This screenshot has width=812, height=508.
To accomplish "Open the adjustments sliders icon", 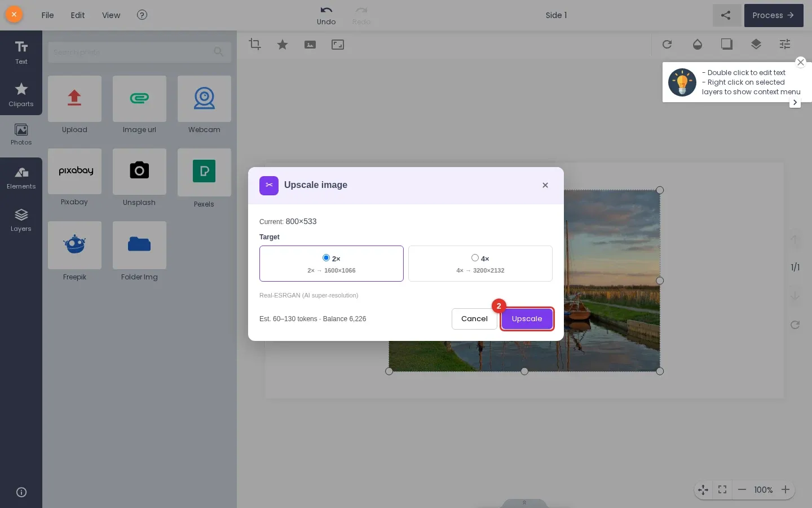I will click(x=785, y=44).
